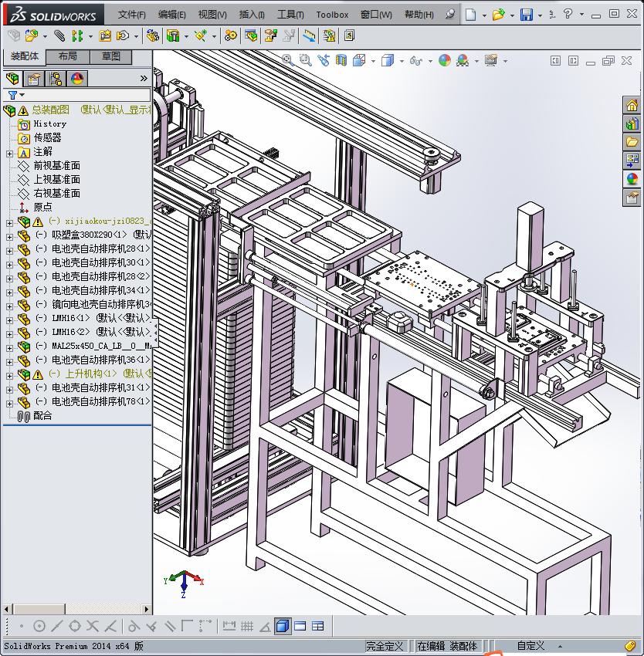The width and height of the screenshot is (644, 656).
Task: Open SolidWorks Resources in the task pane
Action: 632,106
